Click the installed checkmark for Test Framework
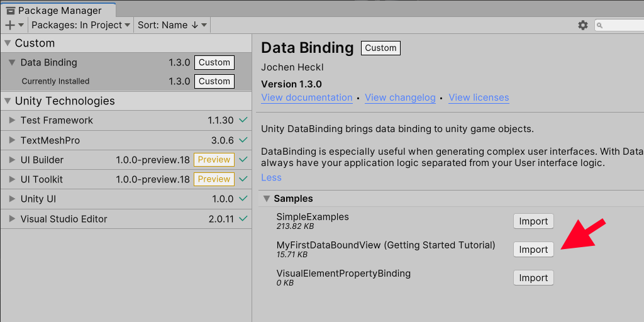 pyautogui.click(x=243, y=120)
